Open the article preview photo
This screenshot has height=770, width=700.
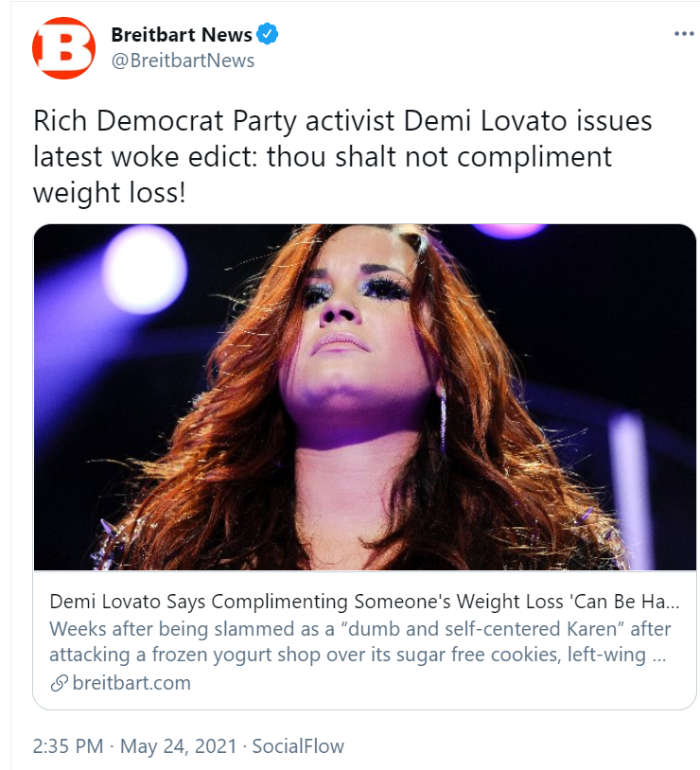(364, 397)
